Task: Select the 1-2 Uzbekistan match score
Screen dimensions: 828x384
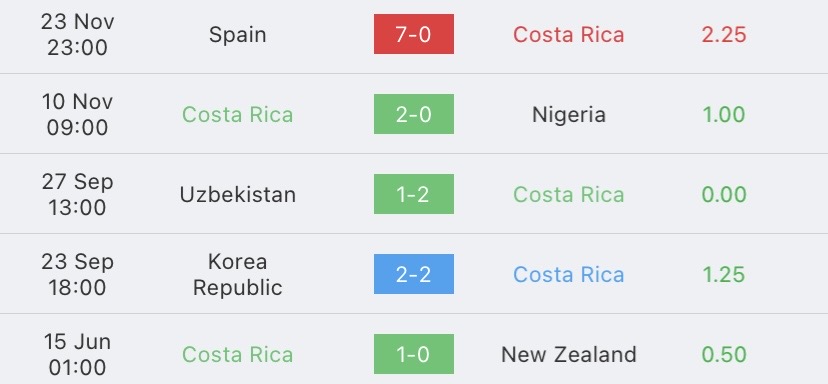Action: click(x=413, y=194)
